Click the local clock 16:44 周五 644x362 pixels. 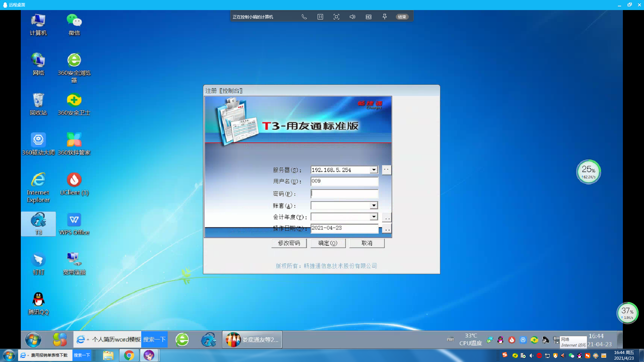click(624, 355)
